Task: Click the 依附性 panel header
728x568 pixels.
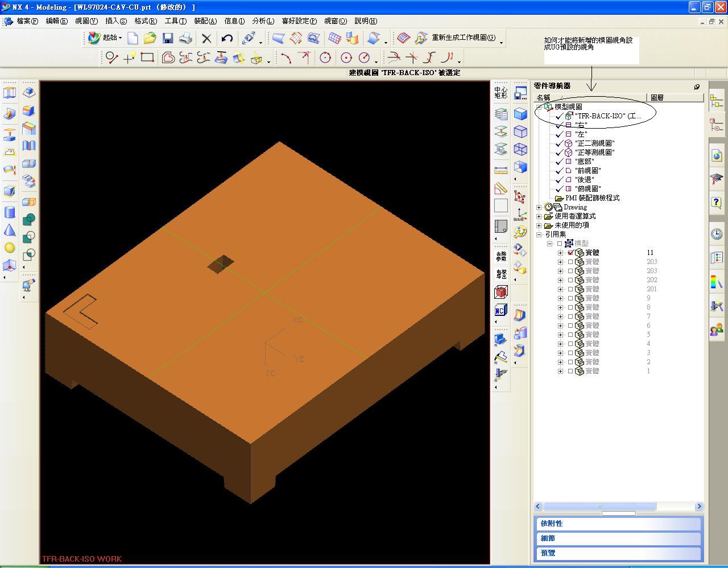Action: click(x=619, y=524)
